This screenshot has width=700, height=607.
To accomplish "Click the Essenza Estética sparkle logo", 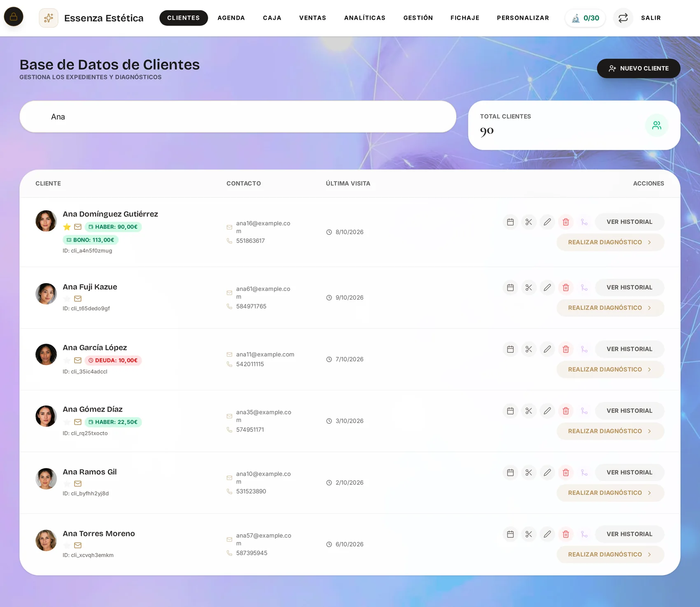I will point(49,18).
